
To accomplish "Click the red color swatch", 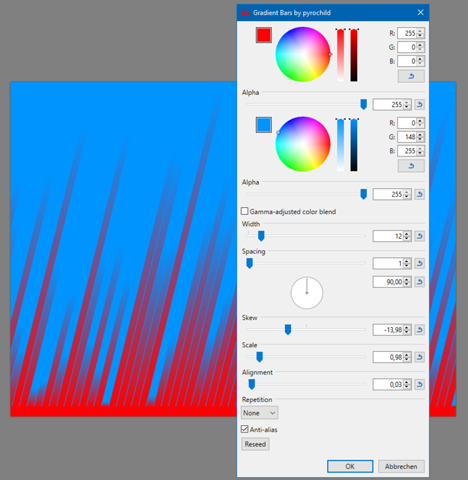I will tap(264, 35).
